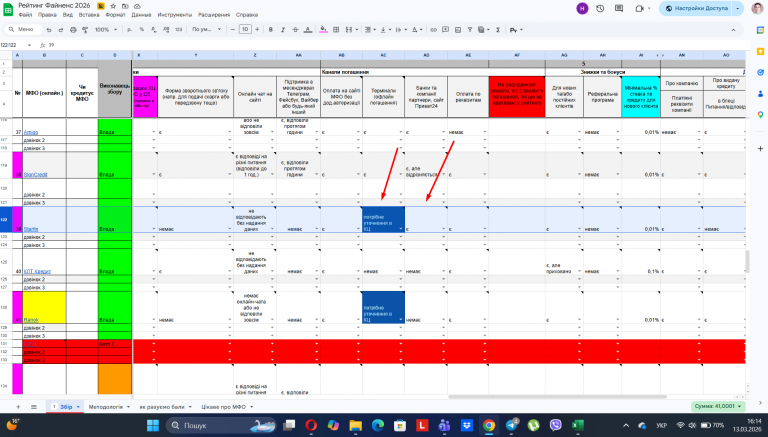The image size is (768, 437).
Task: Expand the font size dropdown showing 10
Action: click(246, 29)
